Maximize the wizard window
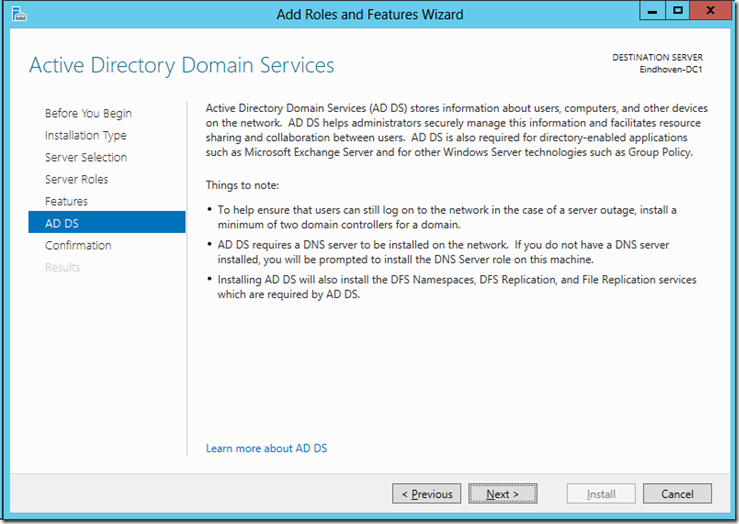 678,10
